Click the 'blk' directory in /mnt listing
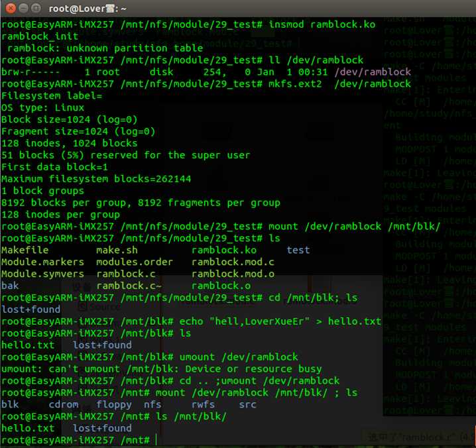The height and width of the screenshot is (448, 476). coord(10,405)
